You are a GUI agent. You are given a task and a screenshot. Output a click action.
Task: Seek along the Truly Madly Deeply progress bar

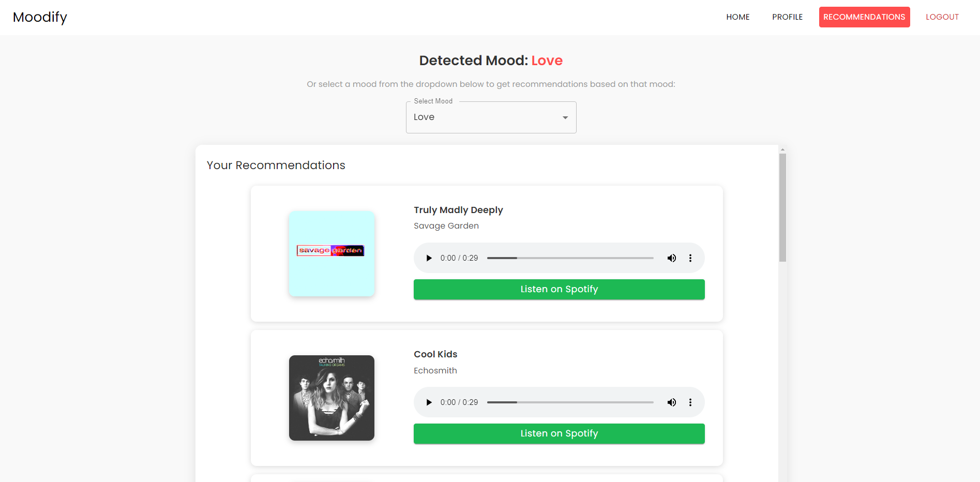point(570,258)
